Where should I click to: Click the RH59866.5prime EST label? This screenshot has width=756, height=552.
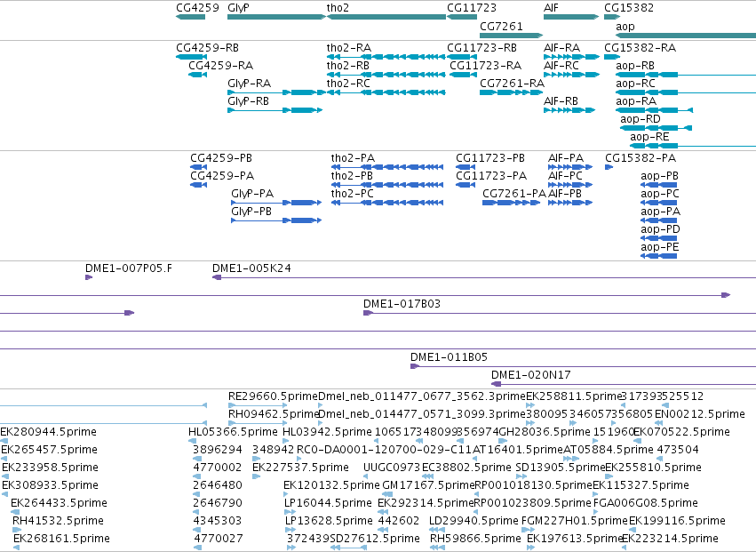pyautogui.click(x=475, y=539)
